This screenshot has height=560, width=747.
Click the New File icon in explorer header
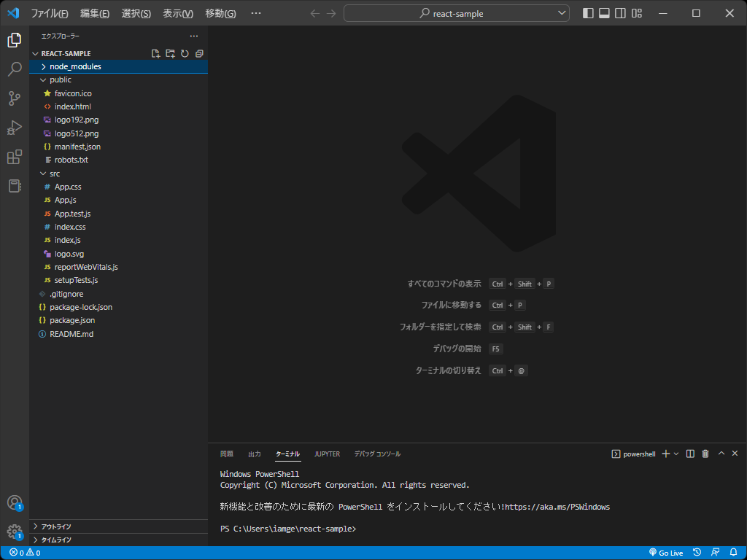(x=155, y=53)
